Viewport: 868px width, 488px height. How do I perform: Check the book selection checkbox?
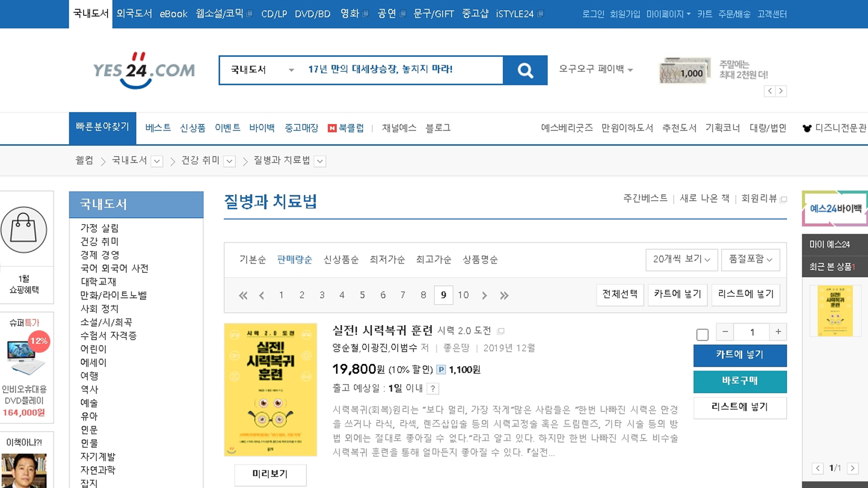pyautogui.click(x=702, y=335)
